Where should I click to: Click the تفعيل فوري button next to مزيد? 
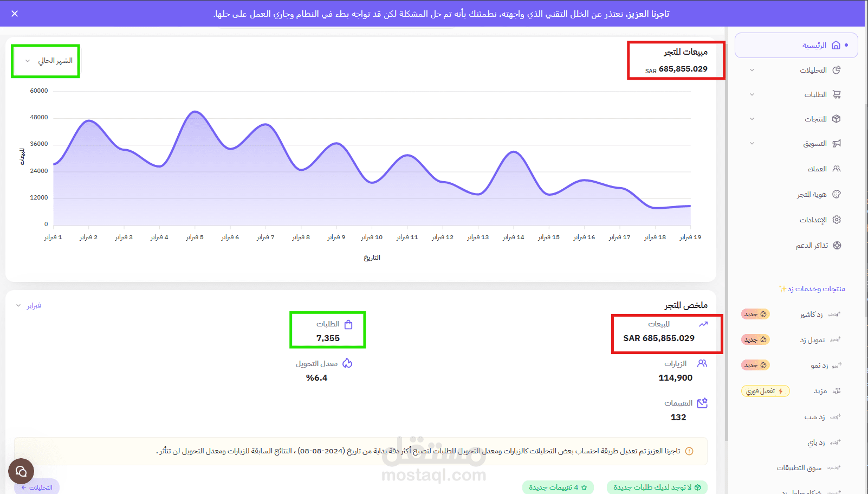(x=765, y=390)
